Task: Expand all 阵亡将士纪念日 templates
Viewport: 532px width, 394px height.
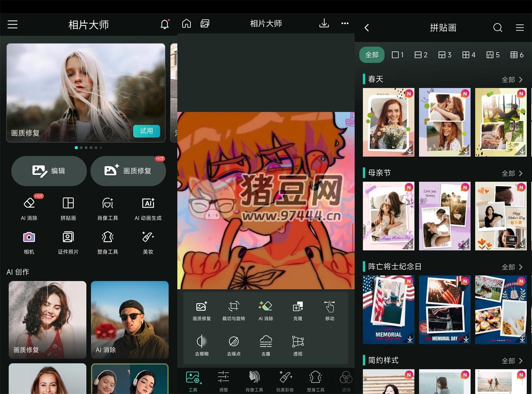Action: 512,267
